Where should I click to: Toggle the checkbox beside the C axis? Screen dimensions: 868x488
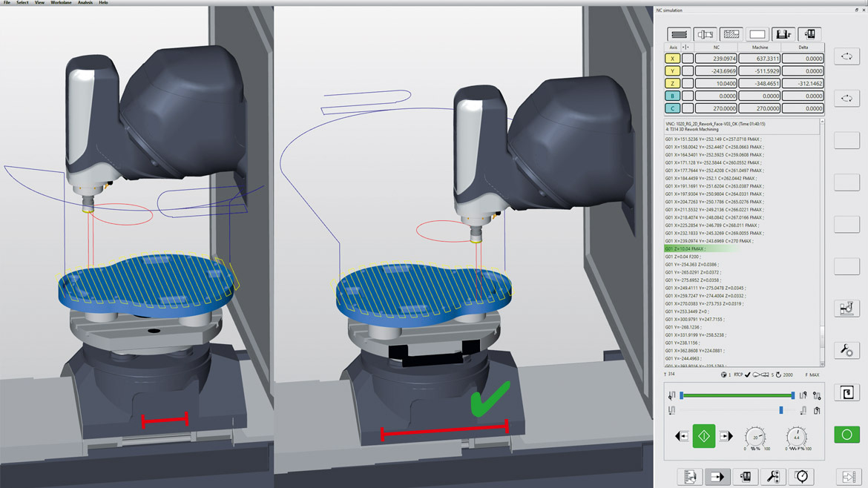pyautogui.click(x=688, y=108)
